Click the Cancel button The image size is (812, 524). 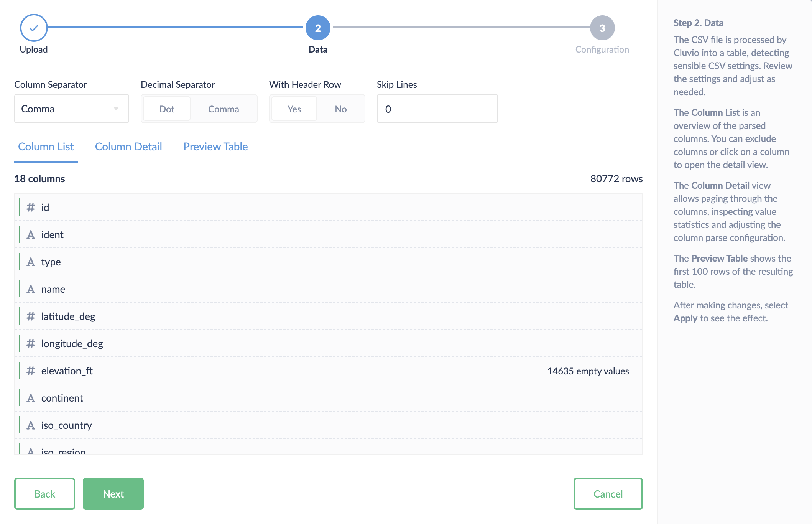pyautogui.click(x=608, y=494)
